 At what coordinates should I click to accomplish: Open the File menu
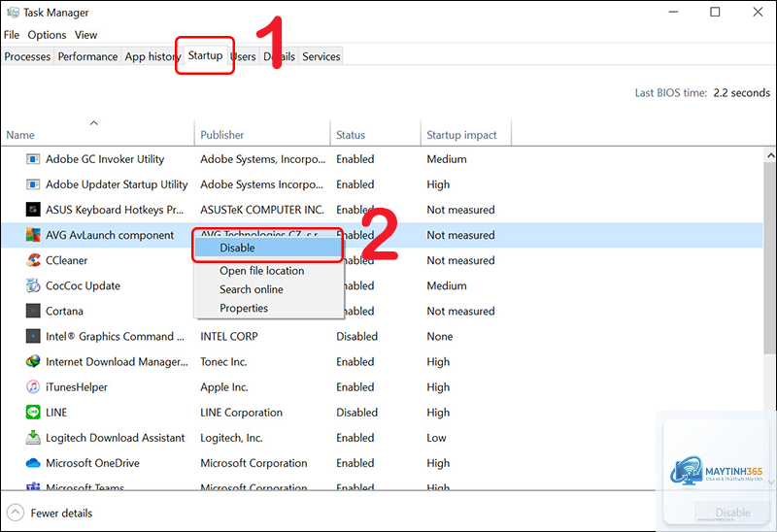click(12, 35)
